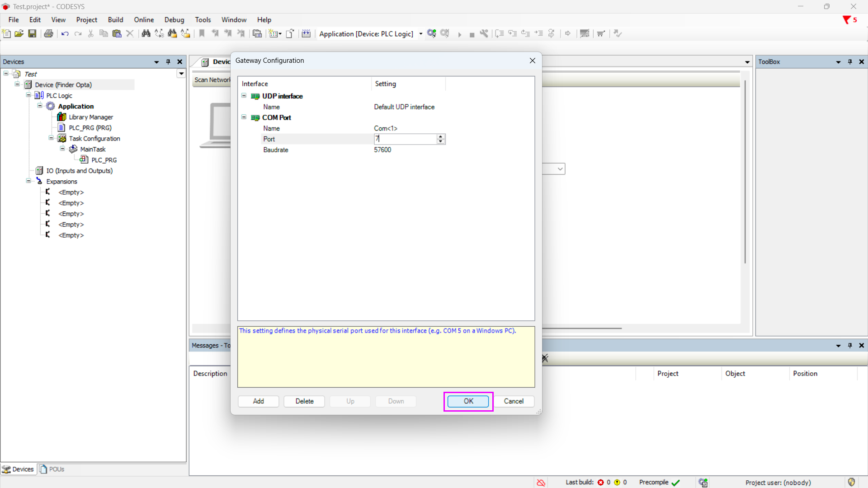Viewport: 868px width, 488px height.
Task: Collapse the Expansions tree node
Action: 28,181
